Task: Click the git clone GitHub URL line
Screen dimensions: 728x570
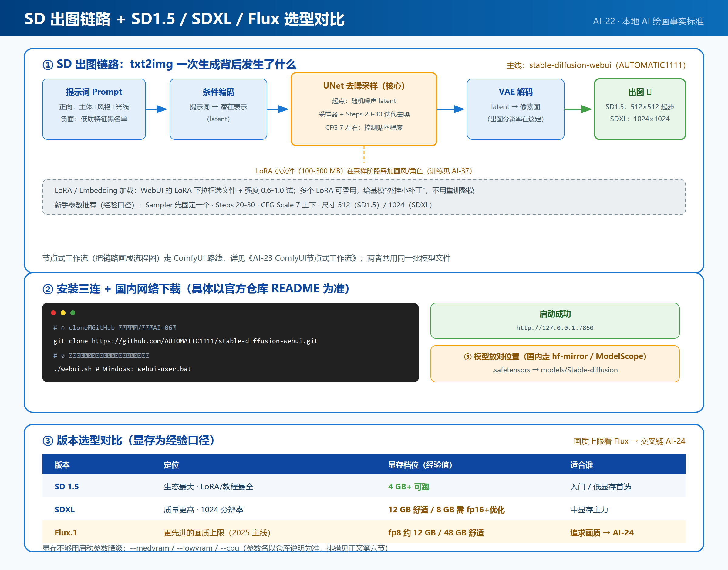Action: (186, 341)
